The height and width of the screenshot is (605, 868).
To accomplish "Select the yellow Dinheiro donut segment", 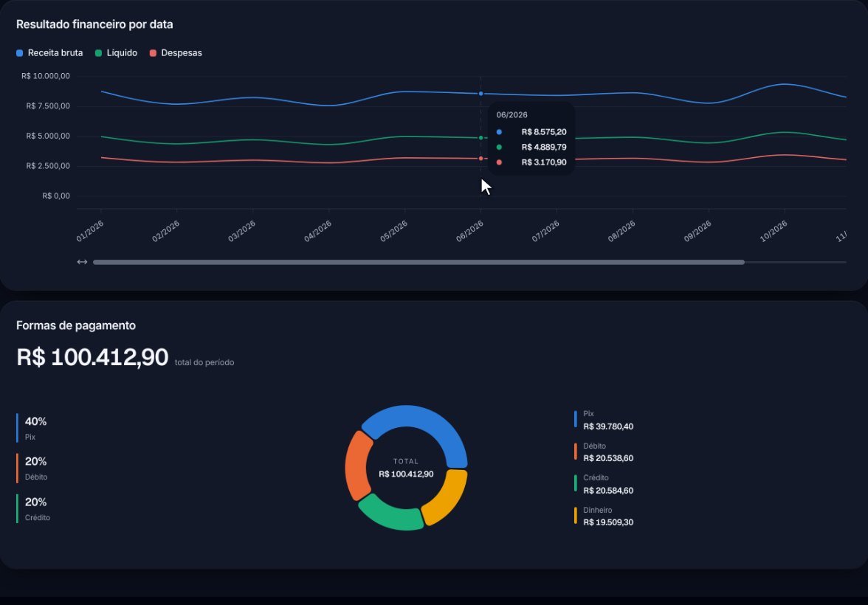I will (x=449, y=497).
